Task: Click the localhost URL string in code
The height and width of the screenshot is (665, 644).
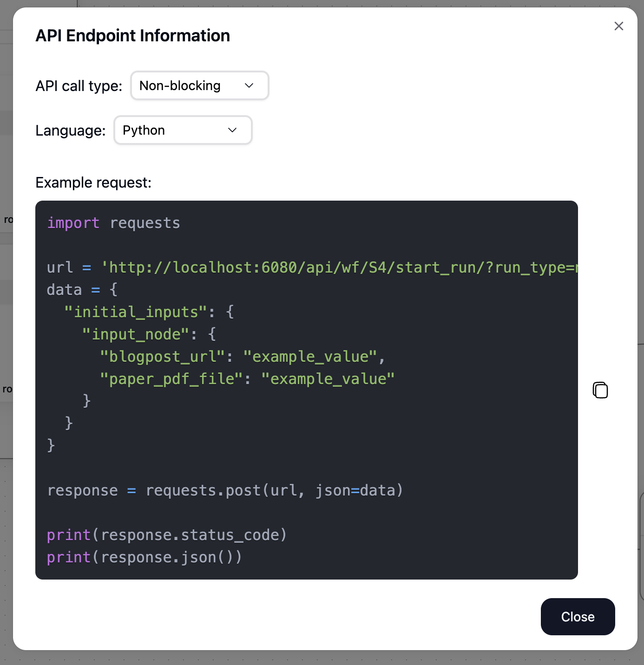Action: pos(340,267)
